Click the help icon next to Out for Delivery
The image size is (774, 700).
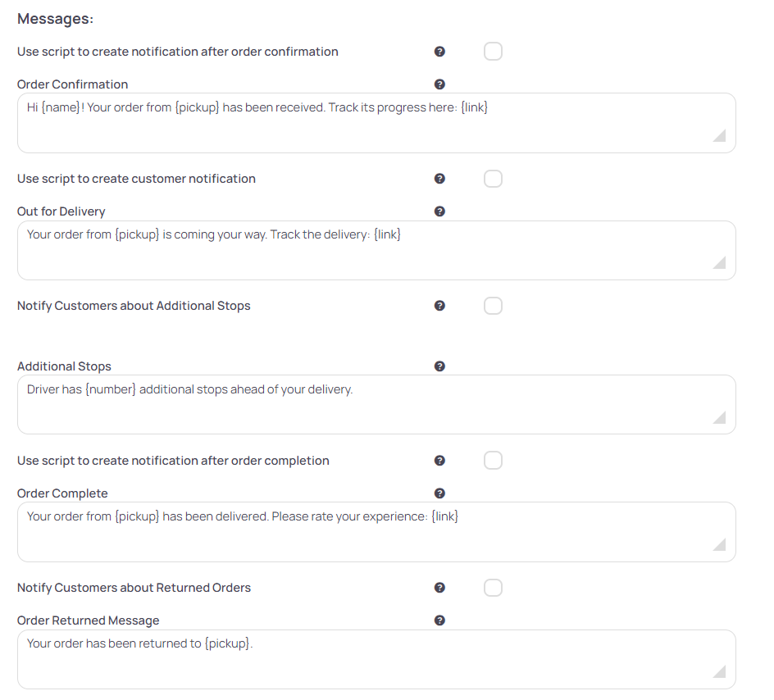440,211
